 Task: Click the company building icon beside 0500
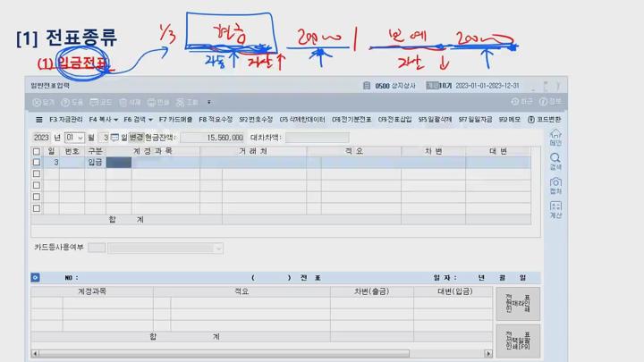(367, 86)
